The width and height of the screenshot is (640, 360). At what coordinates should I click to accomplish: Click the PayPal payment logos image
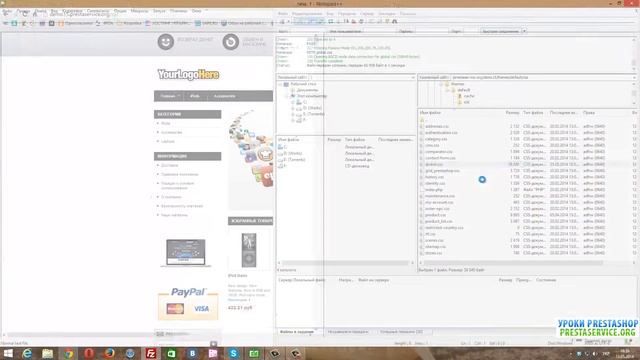[x=188, y=304]
